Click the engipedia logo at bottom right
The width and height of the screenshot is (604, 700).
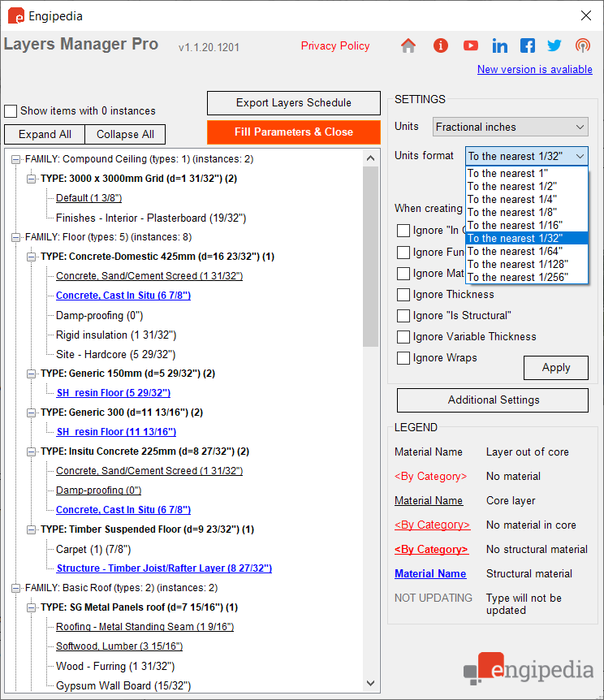[528, 668]
